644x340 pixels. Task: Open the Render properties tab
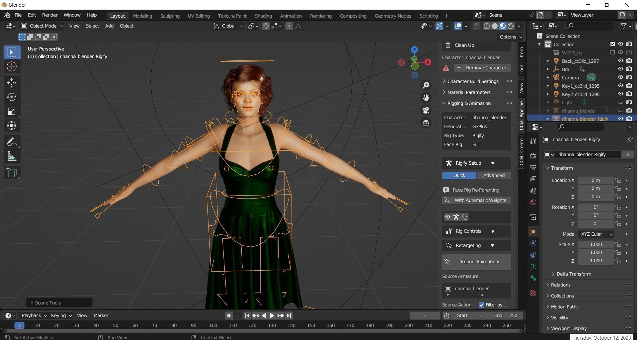(x=533, y=156)
